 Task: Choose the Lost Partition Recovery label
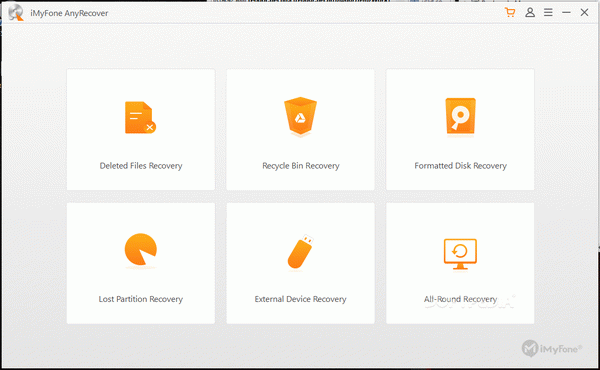click(140, 299)
